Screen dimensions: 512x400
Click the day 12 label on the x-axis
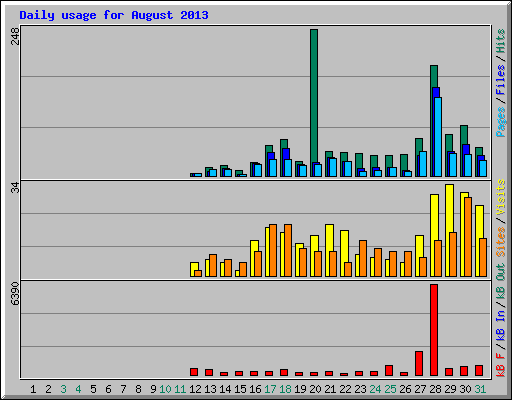point(195,389)
